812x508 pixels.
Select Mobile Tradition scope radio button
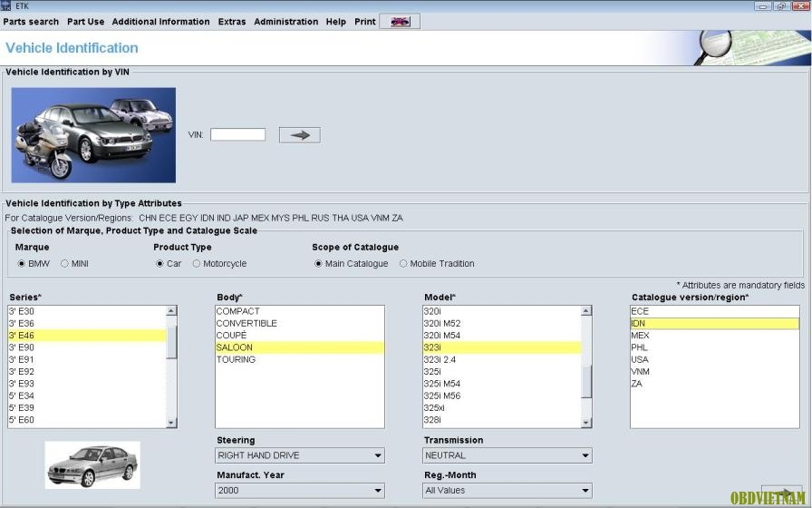pos(403,263)
